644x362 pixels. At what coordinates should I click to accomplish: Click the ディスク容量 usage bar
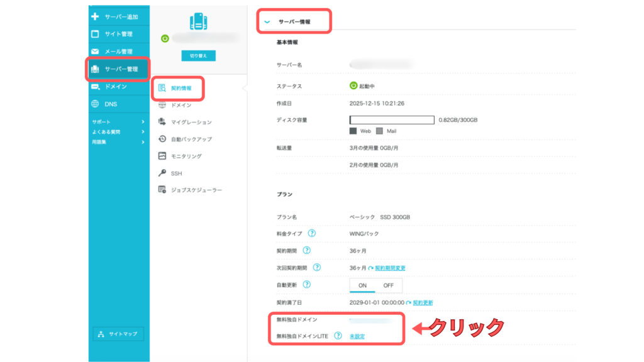(392, 119)
